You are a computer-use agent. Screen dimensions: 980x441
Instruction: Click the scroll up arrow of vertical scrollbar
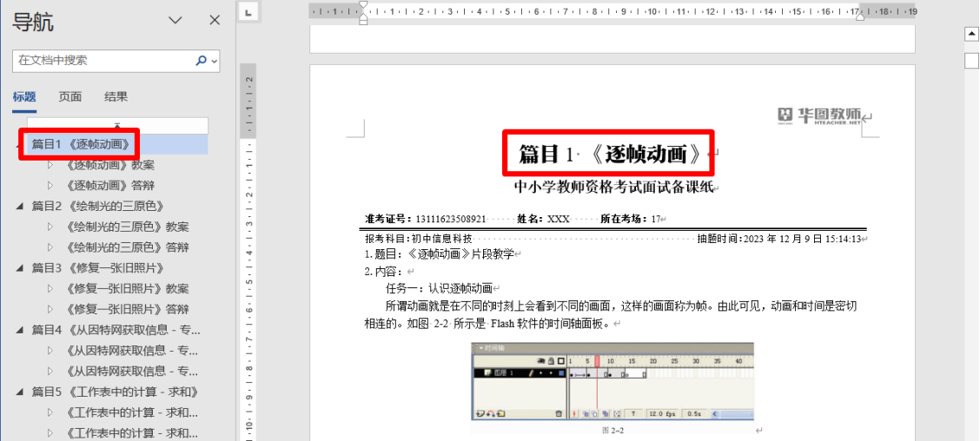click(971, 35)
